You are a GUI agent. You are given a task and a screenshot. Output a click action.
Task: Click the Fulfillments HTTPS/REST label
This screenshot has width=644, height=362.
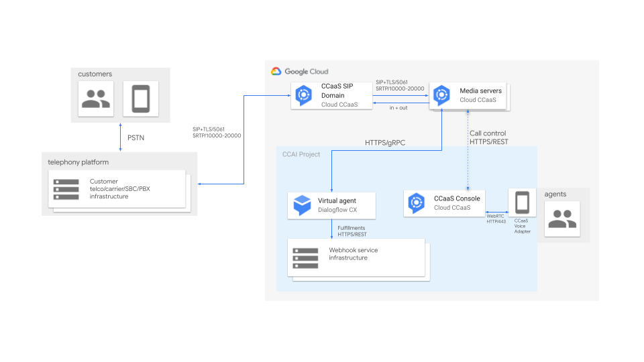point(352,231)
